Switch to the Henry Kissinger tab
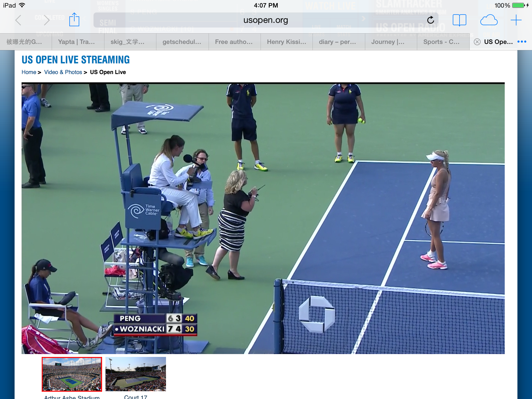532x399 pixels. pyautogui.click(x=286, y=42)
